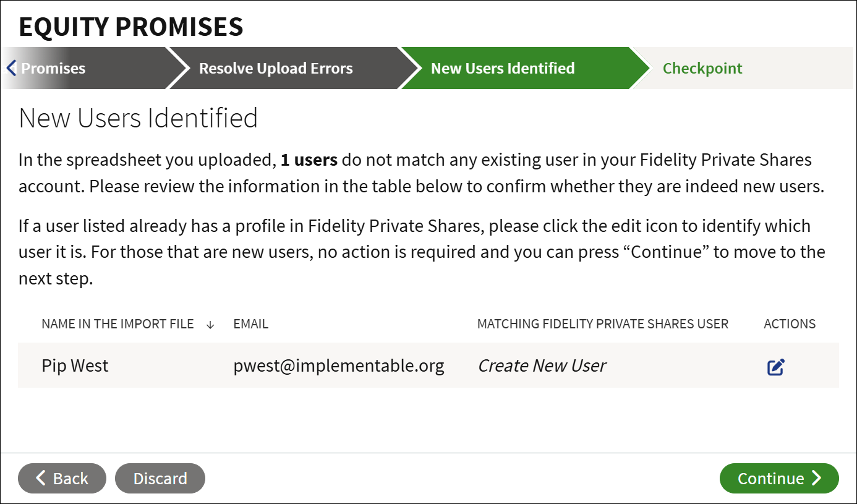Click the left chevron before Promises
The image size is (857, 504).
tap(11, 68)
